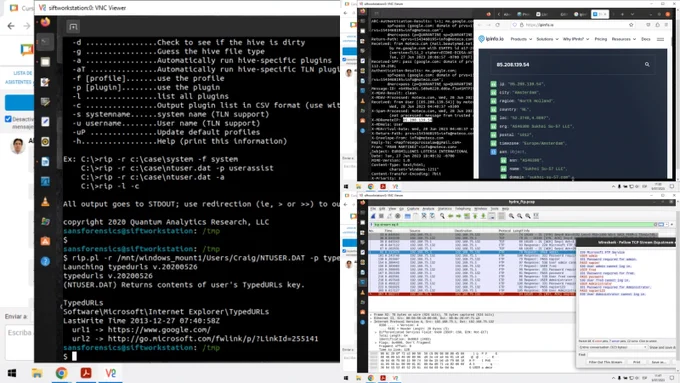Image resolution: width=680 pixels, height=383 pixels.
Task: Open Wireshark Analyze menu
Action: 428,209
